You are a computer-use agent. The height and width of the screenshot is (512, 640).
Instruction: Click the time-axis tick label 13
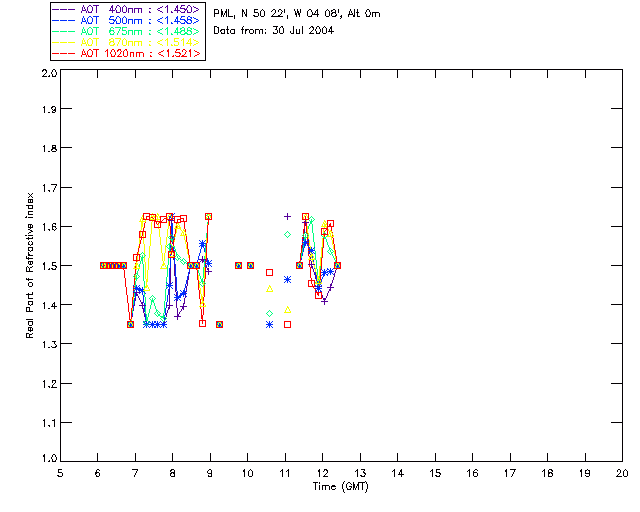point(360,473)
